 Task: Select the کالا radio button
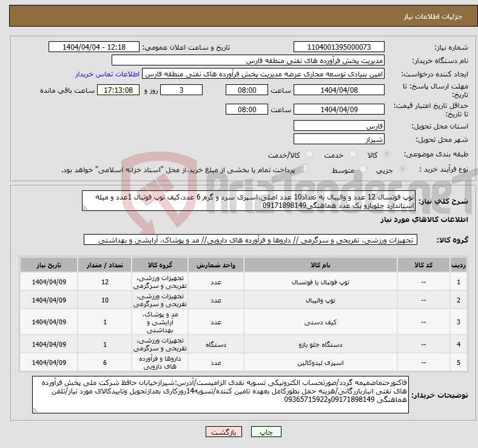(386, 154)
